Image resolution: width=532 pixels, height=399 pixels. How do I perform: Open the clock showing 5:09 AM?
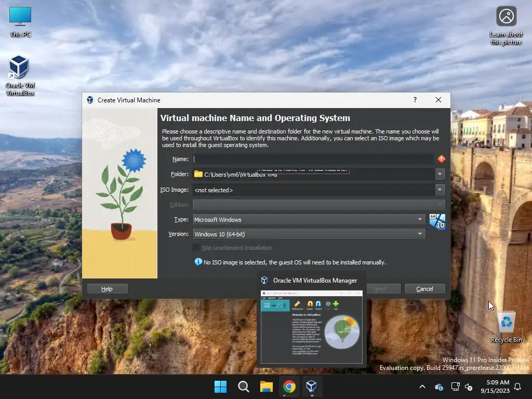click(495, 387)
